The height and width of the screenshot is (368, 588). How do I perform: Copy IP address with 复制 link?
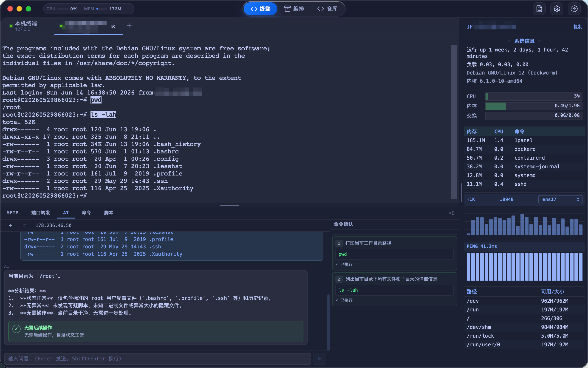coord(578,27)
